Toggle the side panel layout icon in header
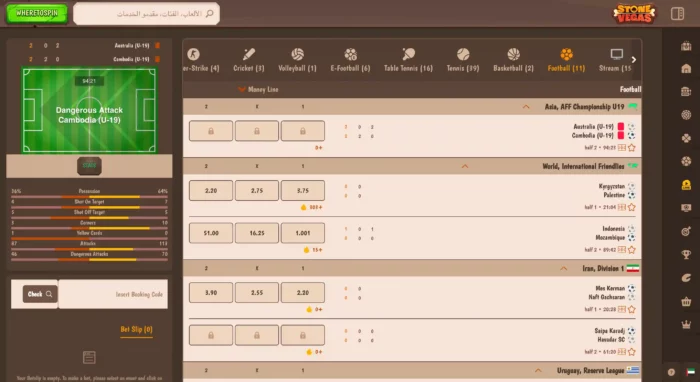The height and width of the screenshot is (382, 700). point(677,13)
